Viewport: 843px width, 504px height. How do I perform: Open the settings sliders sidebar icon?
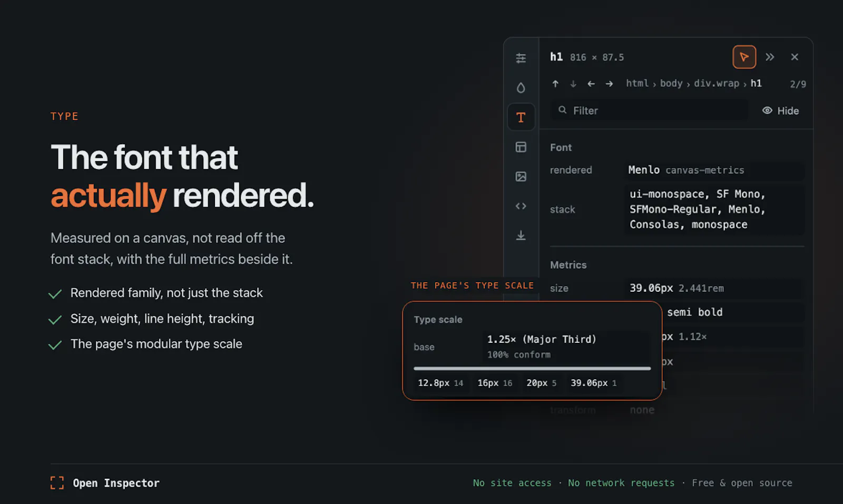tap(521, 58)
